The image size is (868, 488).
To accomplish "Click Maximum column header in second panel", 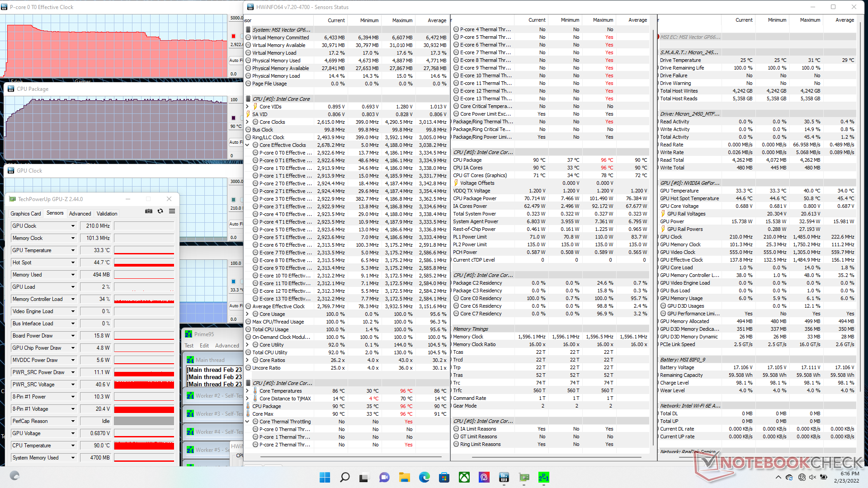I will click(603, 20).
